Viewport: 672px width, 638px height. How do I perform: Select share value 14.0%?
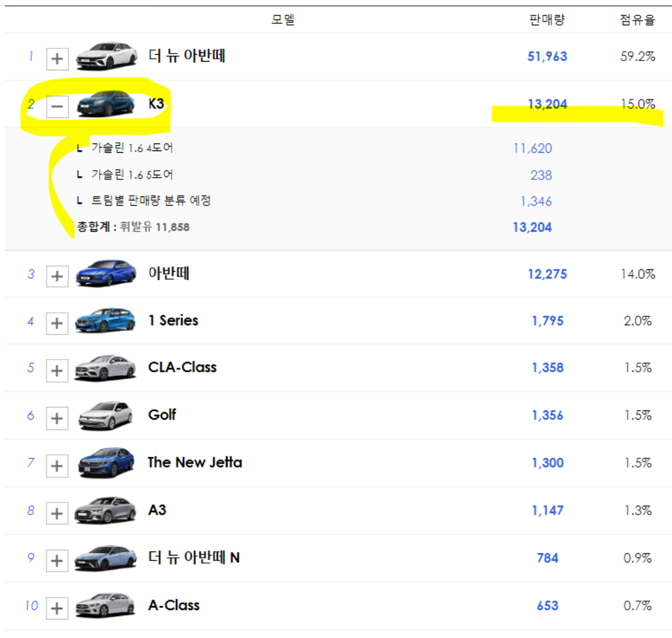click(638, 274)
